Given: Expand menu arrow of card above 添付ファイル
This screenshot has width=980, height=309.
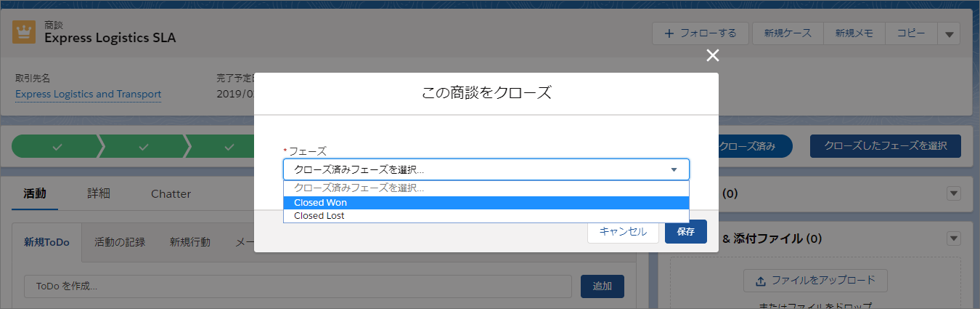Looking at the screenshot, I should tap(954, 193).
